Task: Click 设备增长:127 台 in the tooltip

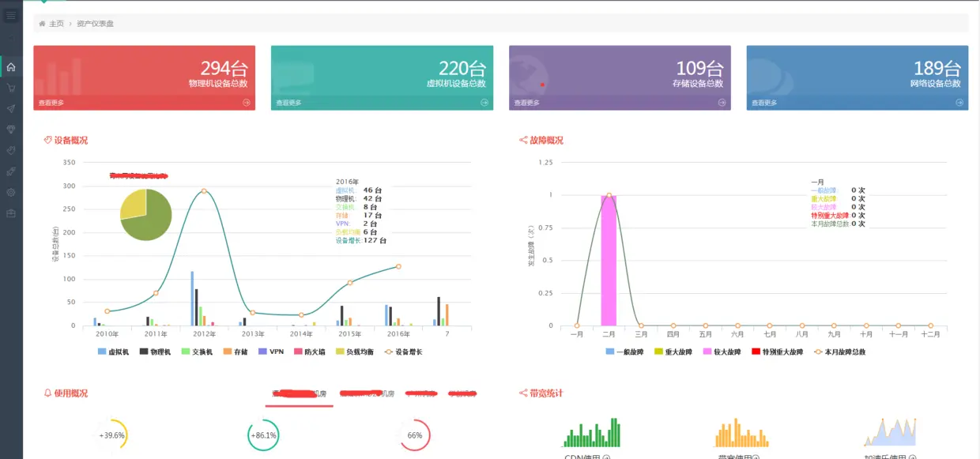Action: 361,240
